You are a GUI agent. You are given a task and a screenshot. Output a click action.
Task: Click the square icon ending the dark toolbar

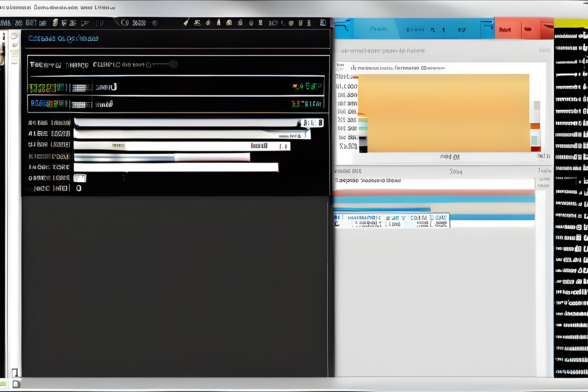(x=323, y=23)
